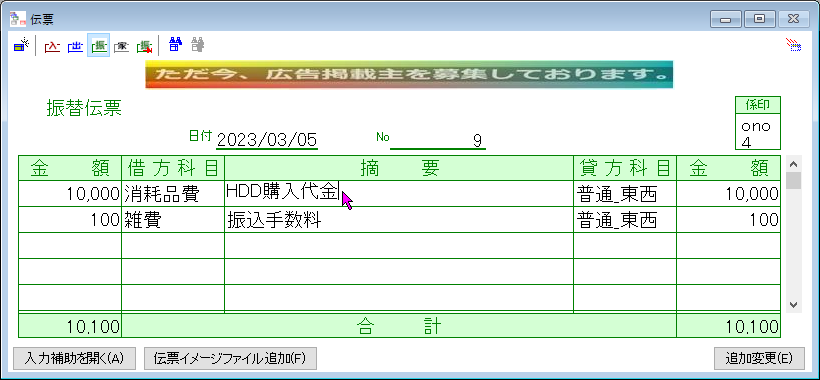Image resolution: width=820 pixels, height=380 pixels.
Task: Click the small icon at toolbar far right
Action: coord(794,45)
